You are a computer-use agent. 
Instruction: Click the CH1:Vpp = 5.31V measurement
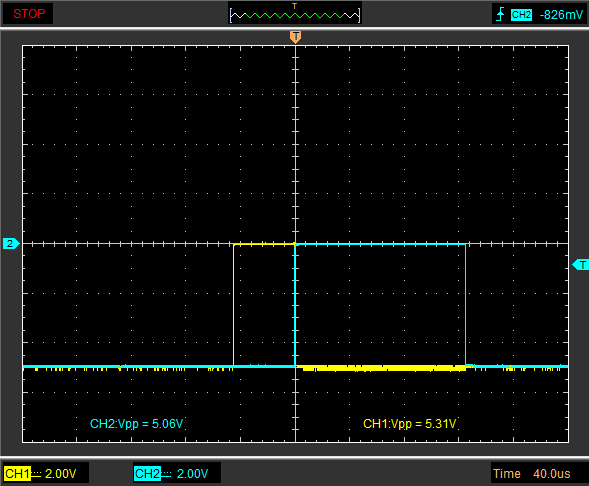(x=409, y=424)
